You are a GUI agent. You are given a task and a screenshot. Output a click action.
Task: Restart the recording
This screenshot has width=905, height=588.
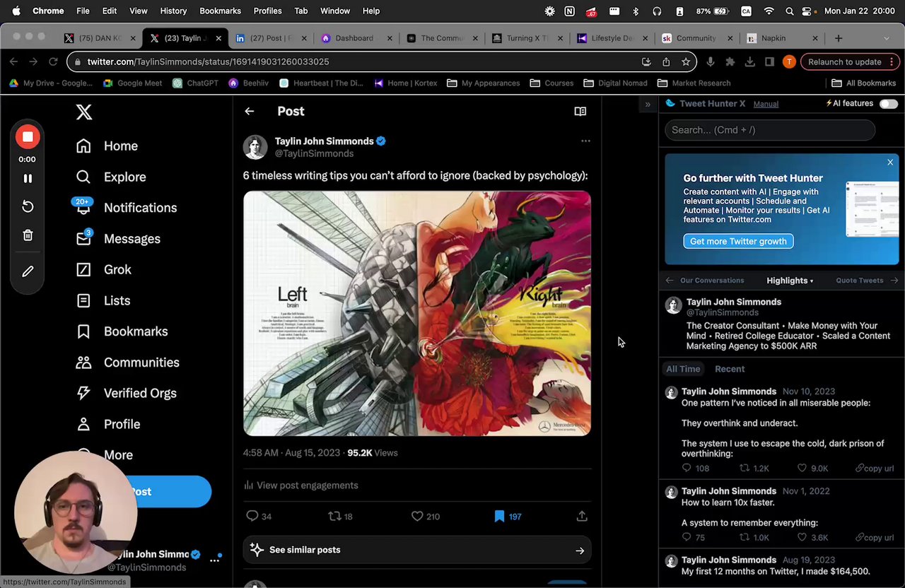click(x=28, y=206)
